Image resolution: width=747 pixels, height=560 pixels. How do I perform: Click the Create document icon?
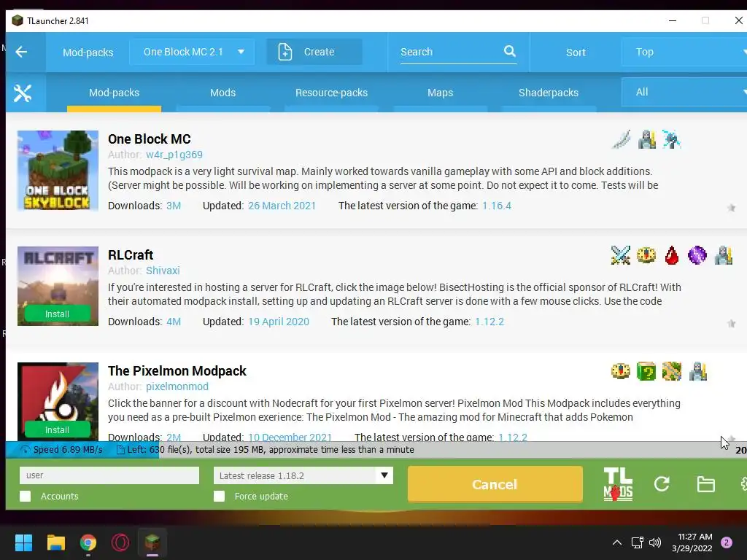[285, 52]
